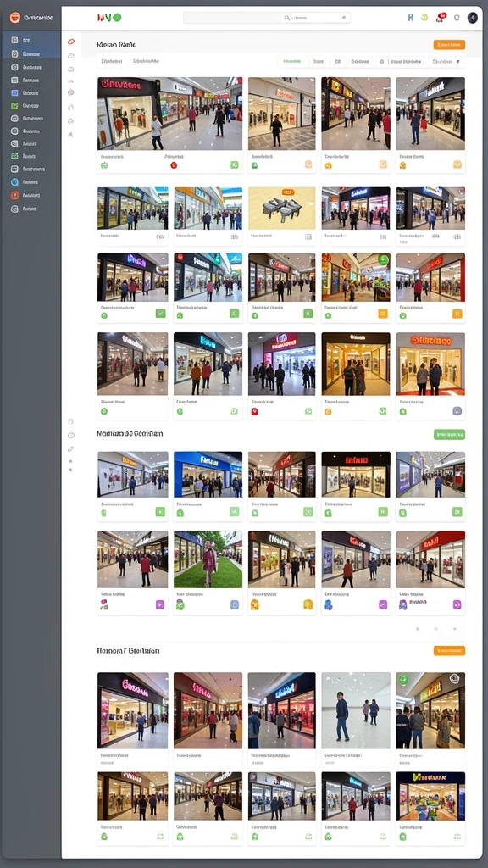Click the search field in top bar
488x868 pixels.
click(267, 18)
